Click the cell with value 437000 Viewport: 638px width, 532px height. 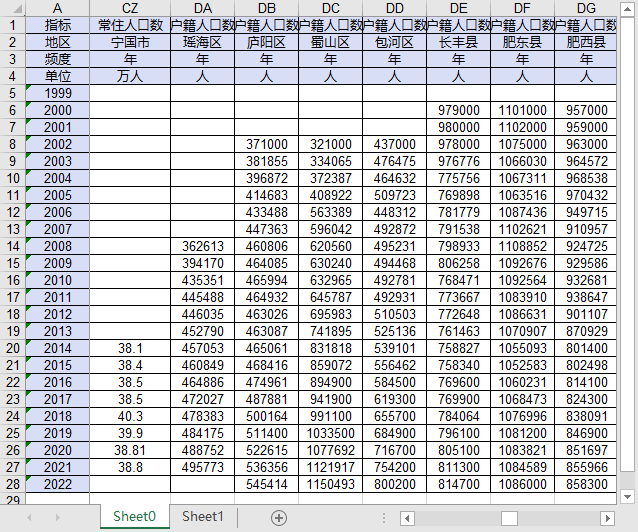[394, 144]
